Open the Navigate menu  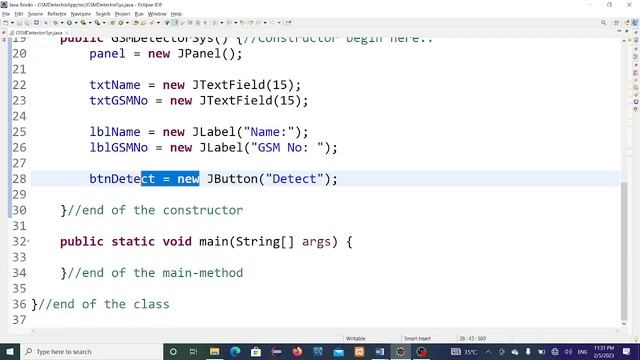(81, 14)
